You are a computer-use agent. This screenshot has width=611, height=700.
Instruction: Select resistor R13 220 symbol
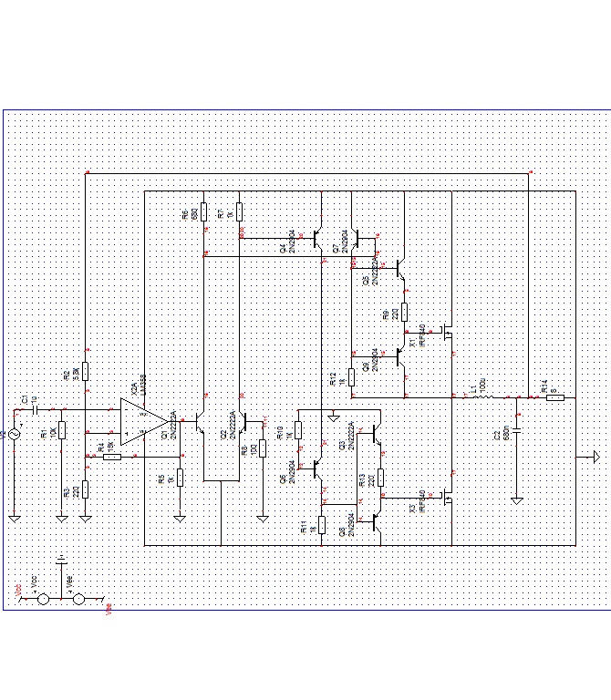point(380,478)
